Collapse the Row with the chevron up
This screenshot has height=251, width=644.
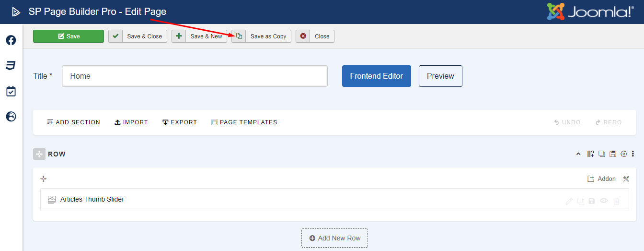click(x=578, y=154)
